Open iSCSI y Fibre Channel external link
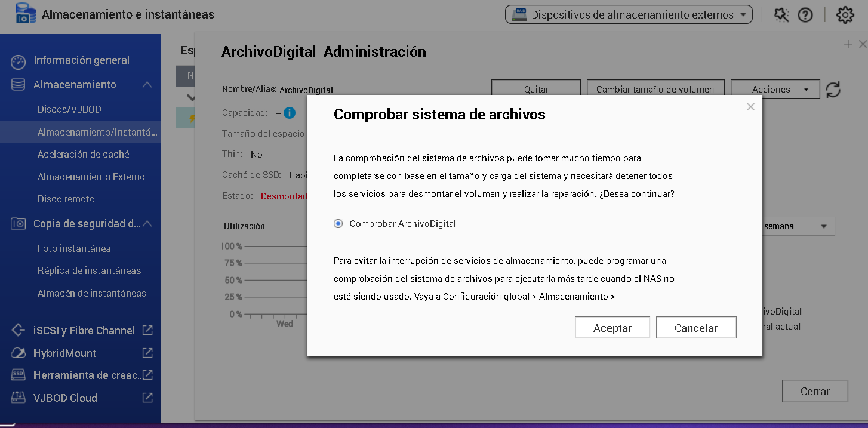Screen dimensions: 868x428 coord(147,330)
